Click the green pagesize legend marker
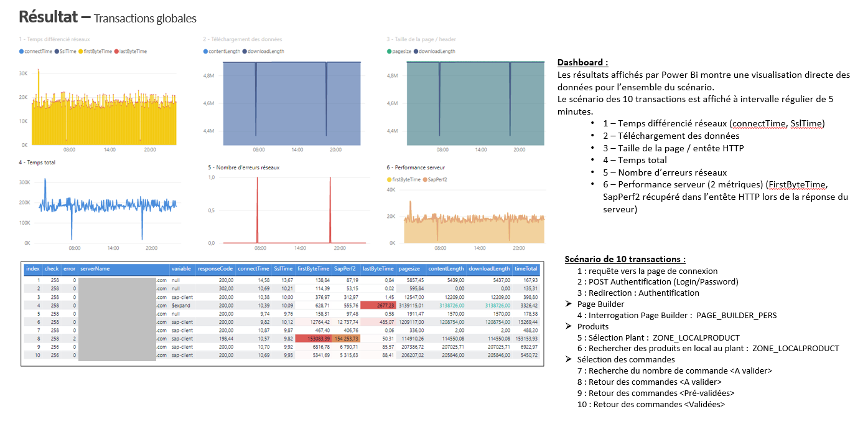Screen dimensions: 868x424 click(389, 52)
